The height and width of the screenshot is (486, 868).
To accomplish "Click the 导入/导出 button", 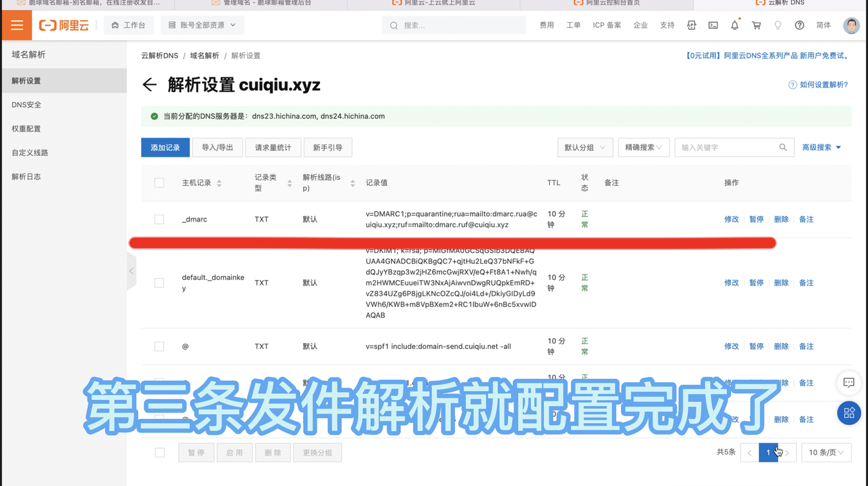I will pos(218,148).
